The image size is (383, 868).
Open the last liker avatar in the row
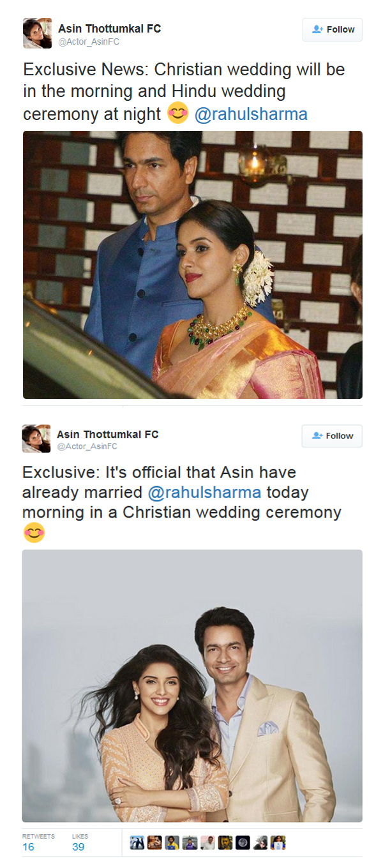(x=278, y=842)
